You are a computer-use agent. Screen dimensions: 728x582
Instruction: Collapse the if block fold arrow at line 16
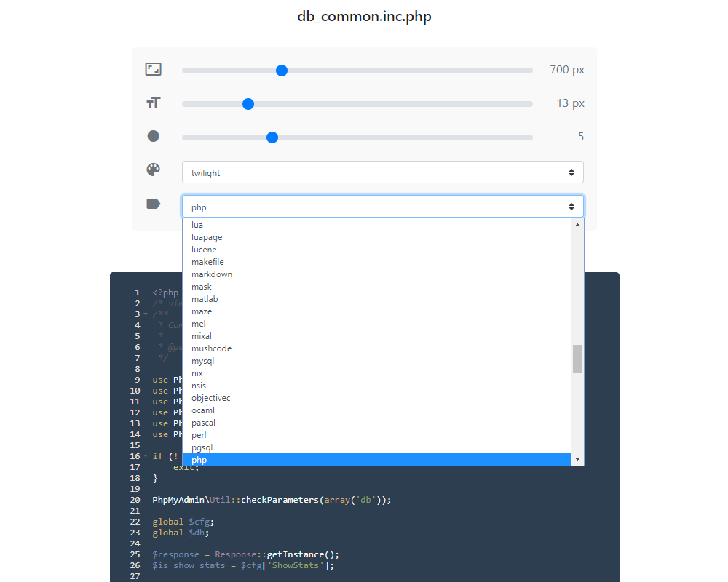pyautogui.click(x=146, y=456)
